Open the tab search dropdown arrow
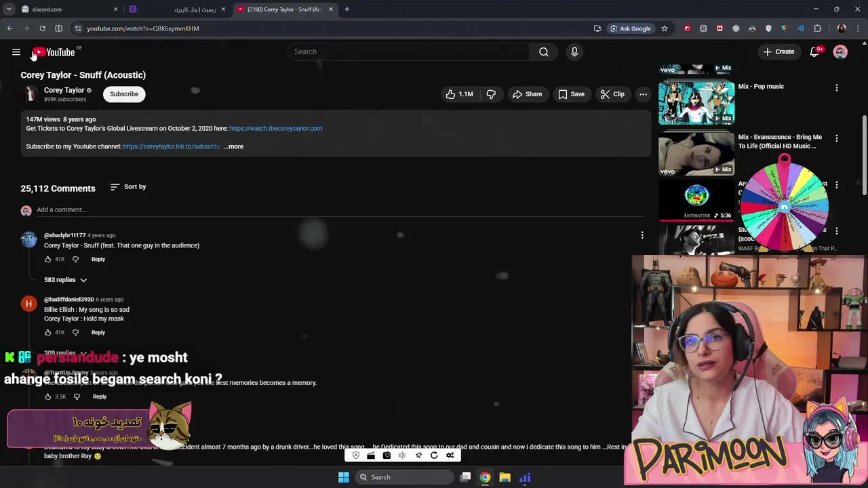The image size is (868, 488). (9, 9)
